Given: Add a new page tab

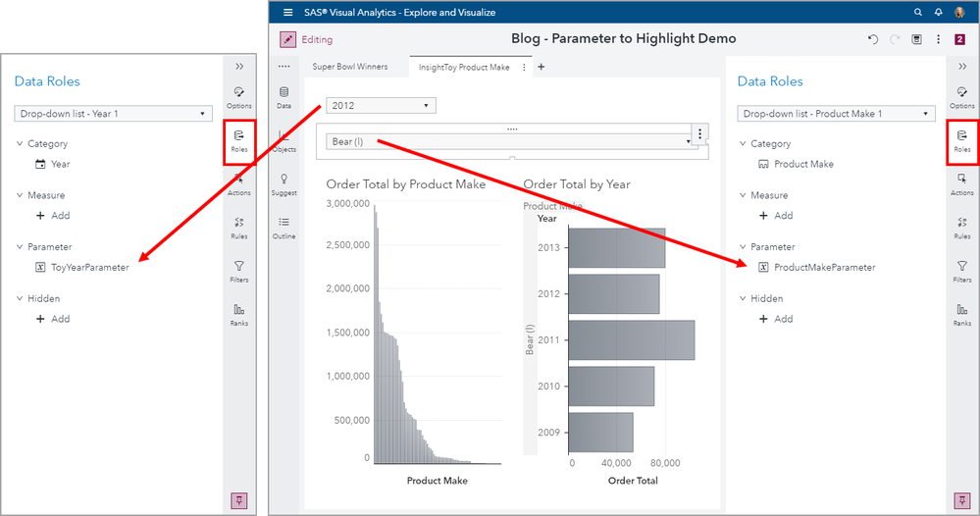Looking at the screenshot, I should (x=542, y=67).
